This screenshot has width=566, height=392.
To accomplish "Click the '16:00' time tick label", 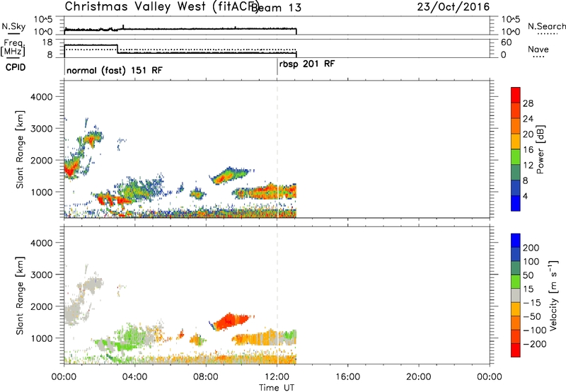I will click(347, 377).
